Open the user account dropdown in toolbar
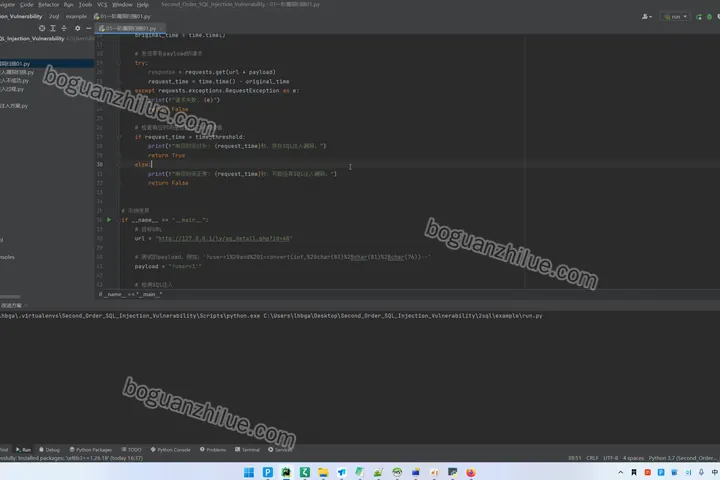Viewport: 720px width, 480px height. [x=647, y=17]
